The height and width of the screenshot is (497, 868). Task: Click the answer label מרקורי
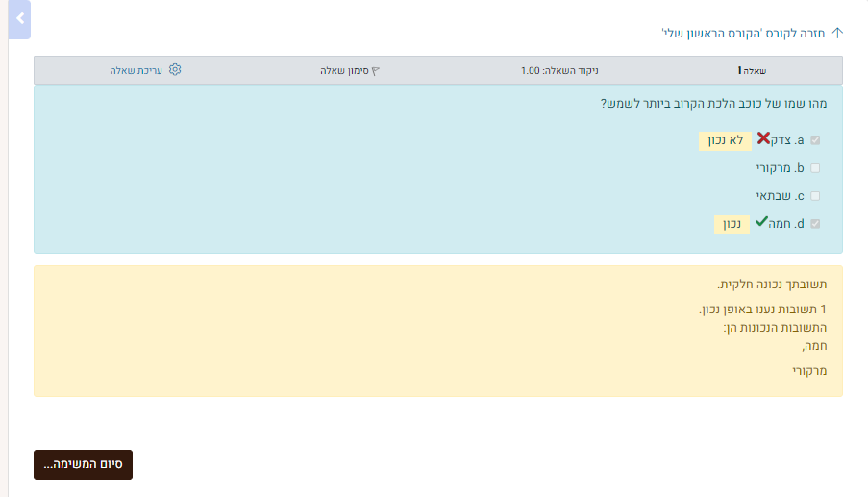[774, 168]
